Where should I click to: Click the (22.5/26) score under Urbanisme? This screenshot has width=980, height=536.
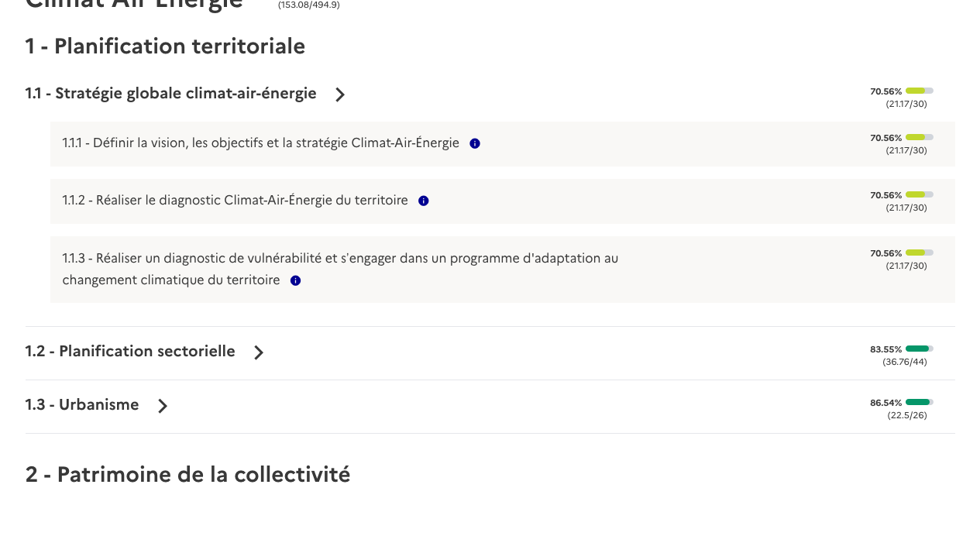[907, 415]
